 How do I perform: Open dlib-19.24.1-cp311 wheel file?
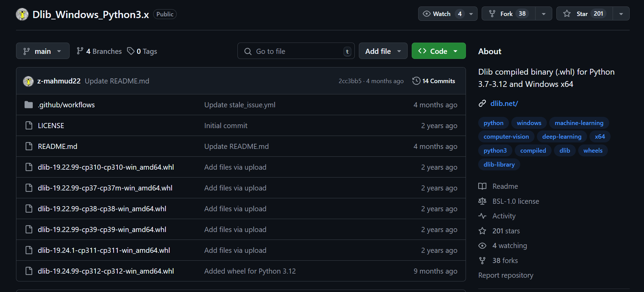click(104, 250)
